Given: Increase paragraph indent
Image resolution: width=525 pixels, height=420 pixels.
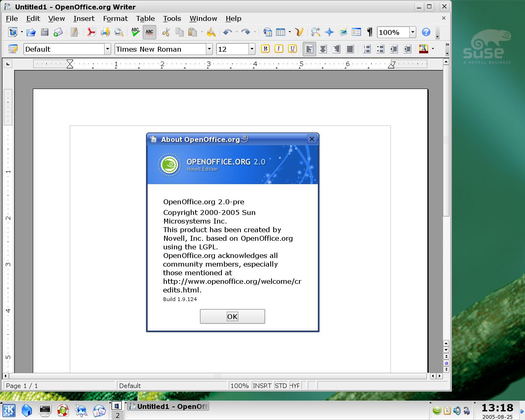Looking at the screenshot, I should tap(407, 49).
